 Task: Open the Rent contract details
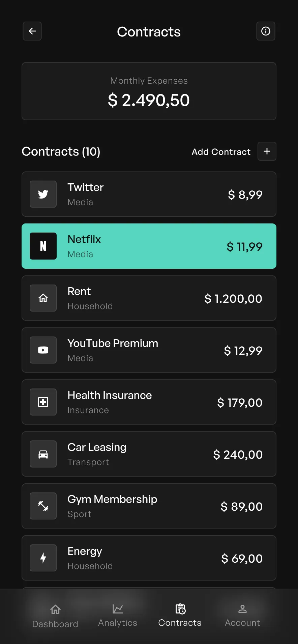point(149,298)
